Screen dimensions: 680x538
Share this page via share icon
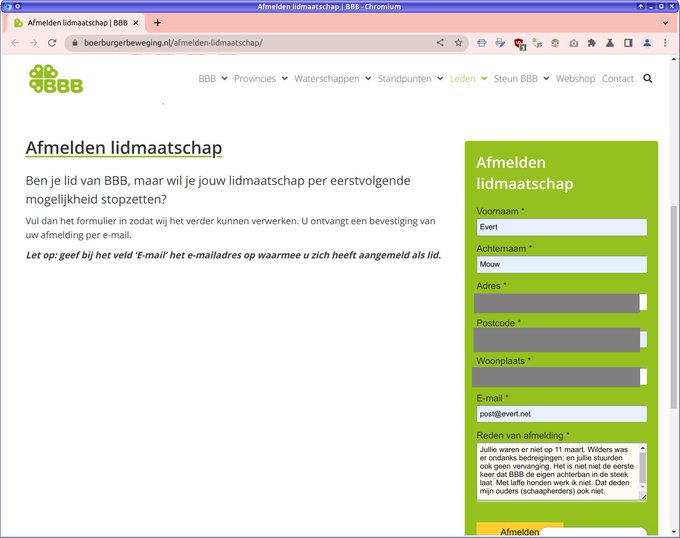pyautogui.click(x=440, y=42)
